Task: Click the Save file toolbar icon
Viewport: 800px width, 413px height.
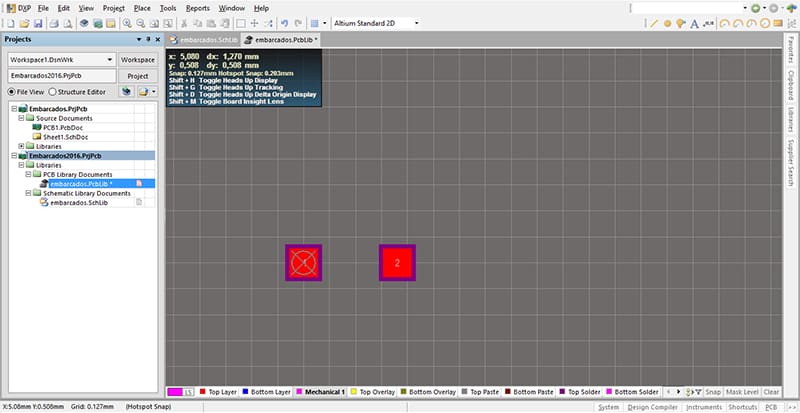Action: click(x=37, y=22)
